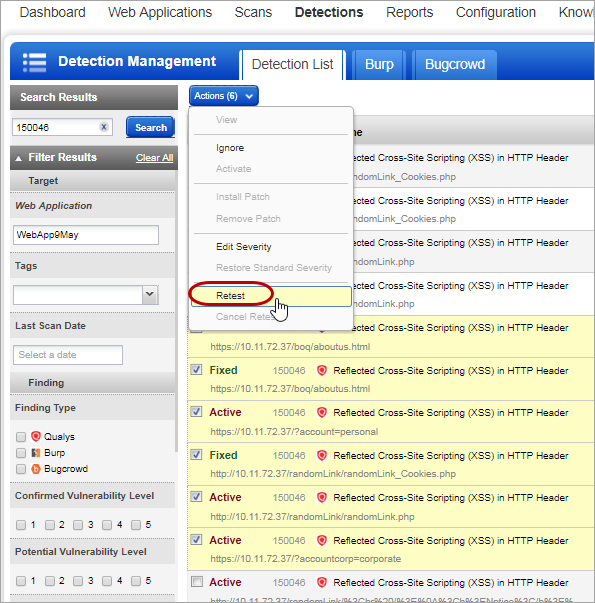This screenshot has width=595, height=603.
Task: Enable the Qualys finding type filter
Action: tap(21, 436)
